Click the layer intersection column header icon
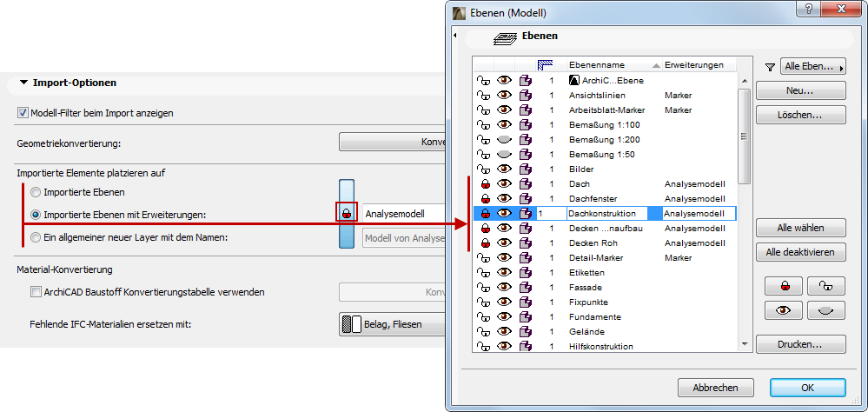This screenshot has width=868, height=412. [x=545, y=65]
